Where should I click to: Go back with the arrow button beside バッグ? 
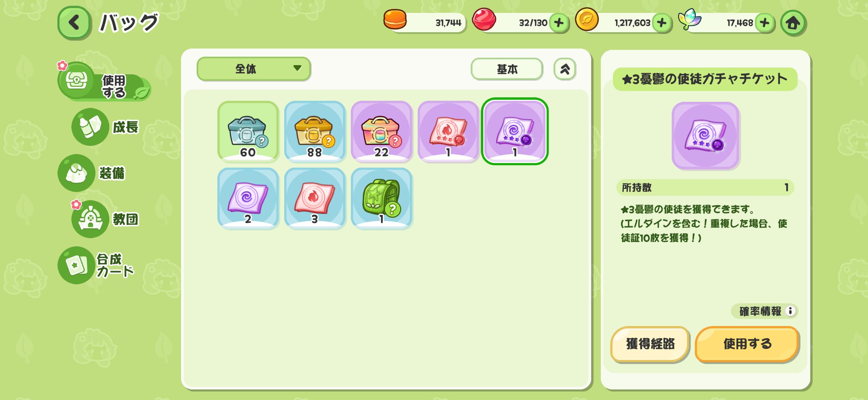(x=74, y=23)
